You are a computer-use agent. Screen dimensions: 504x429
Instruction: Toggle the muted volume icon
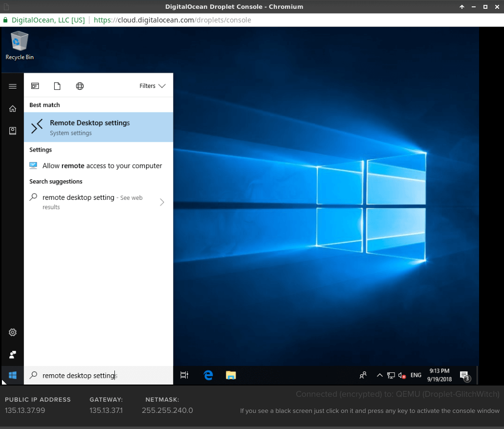(402, 375)
